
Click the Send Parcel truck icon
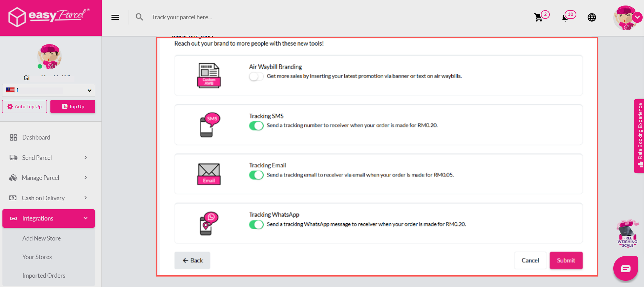pos(13,157)
